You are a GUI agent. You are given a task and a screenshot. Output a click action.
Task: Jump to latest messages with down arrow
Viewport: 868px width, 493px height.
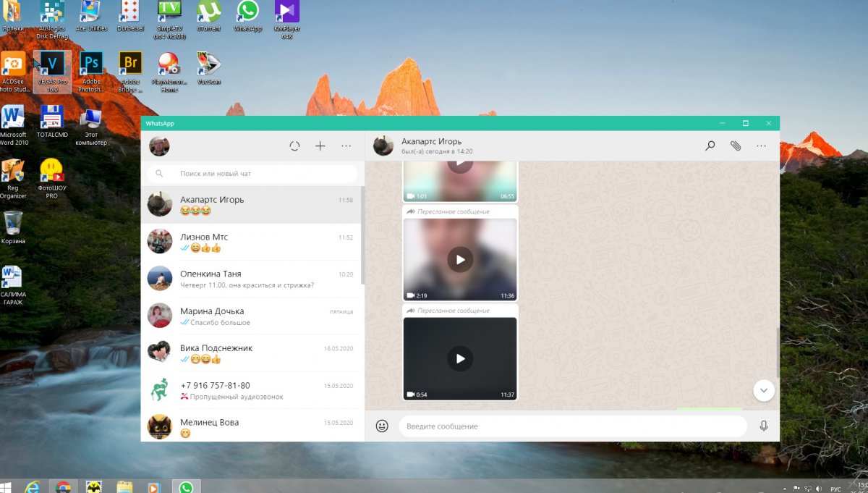coord(764,391)
